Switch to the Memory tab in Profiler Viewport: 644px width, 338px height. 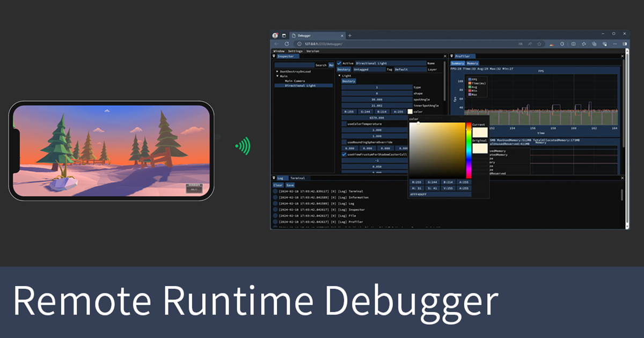tap(472, 63)
